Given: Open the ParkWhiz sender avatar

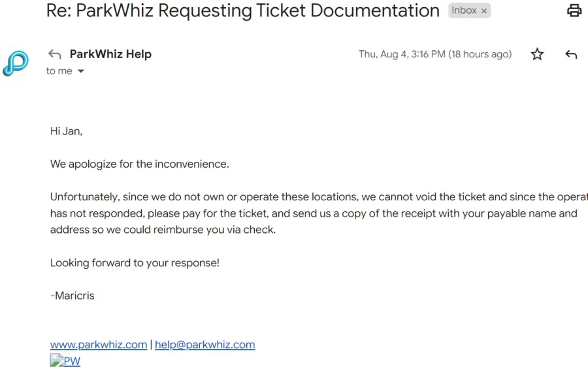Looking at the screenshot, I should coord(16,63).
